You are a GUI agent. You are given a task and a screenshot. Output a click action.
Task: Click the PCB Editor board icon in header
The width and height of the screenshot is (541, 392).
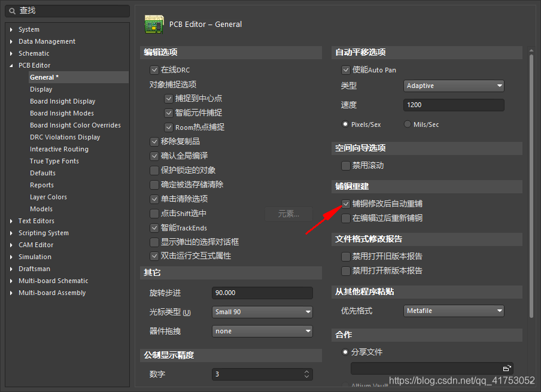click(154, 25)
